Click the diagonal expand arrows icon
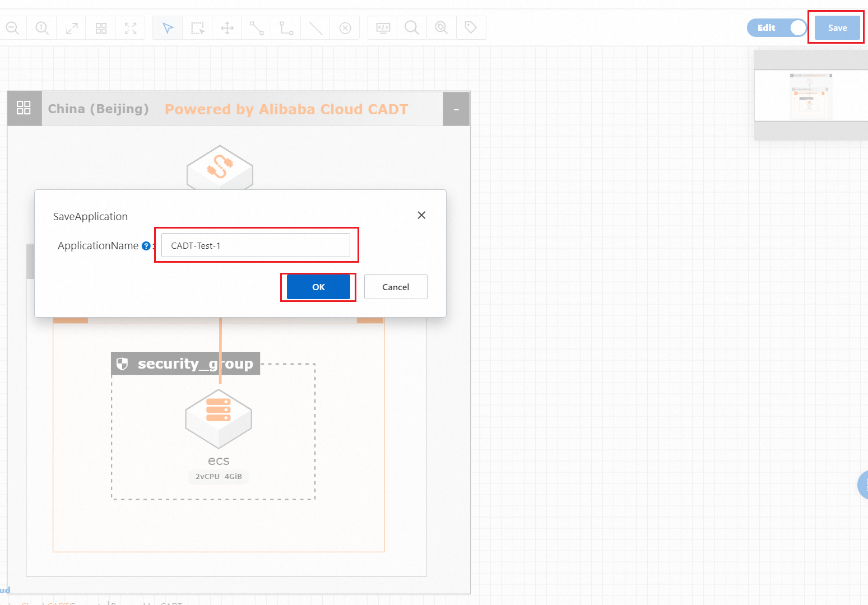 pyautogui.click(x=72, y=28)
